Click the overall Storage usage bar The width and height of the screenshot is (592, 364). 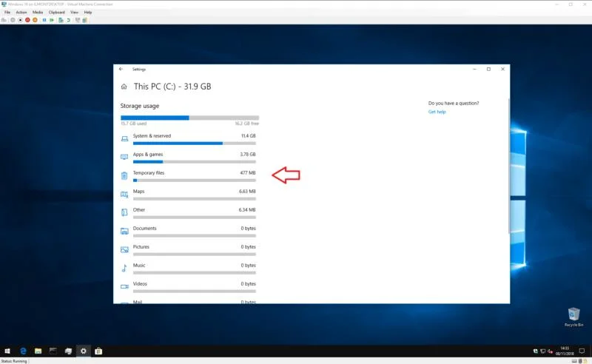coord(189,118)
